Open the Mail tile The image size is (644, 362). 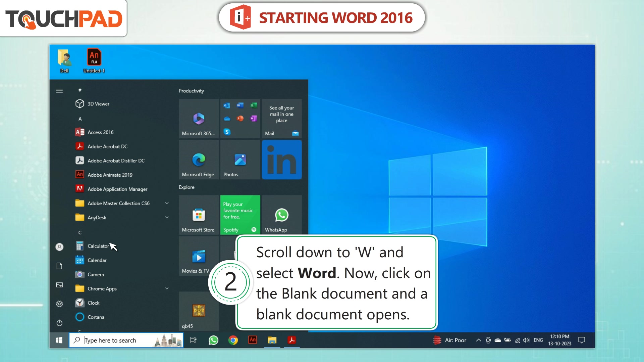click(x=282, y=119)
